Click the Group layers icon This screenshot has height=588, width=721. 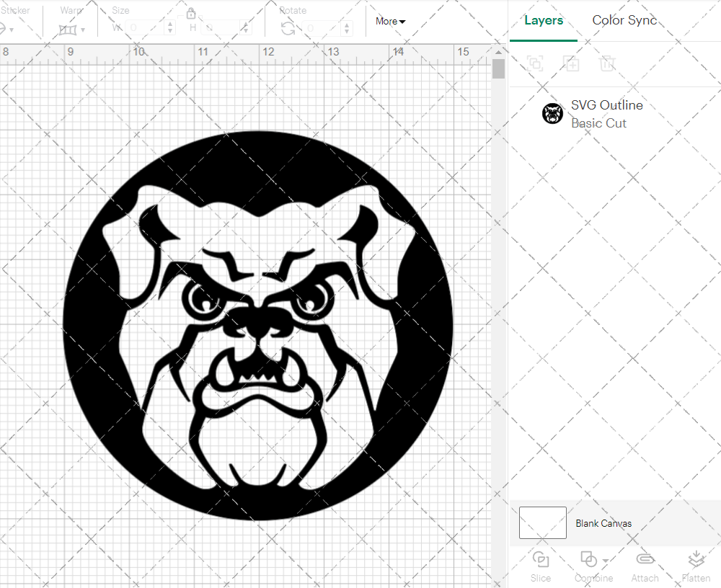coord(535,63)
